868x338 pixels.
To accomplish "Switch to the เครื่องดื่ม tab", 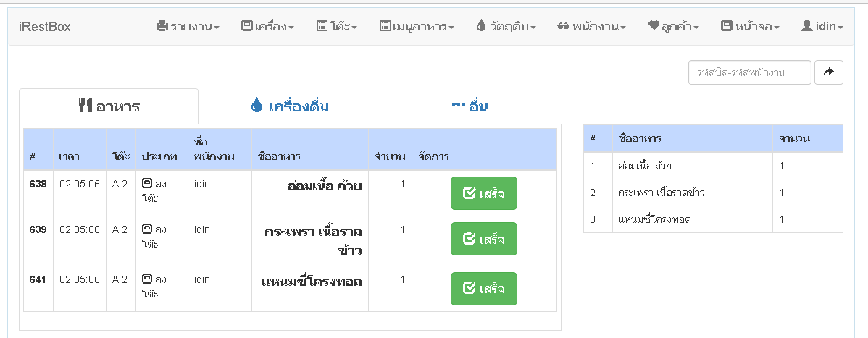I will tap(290, 106).
